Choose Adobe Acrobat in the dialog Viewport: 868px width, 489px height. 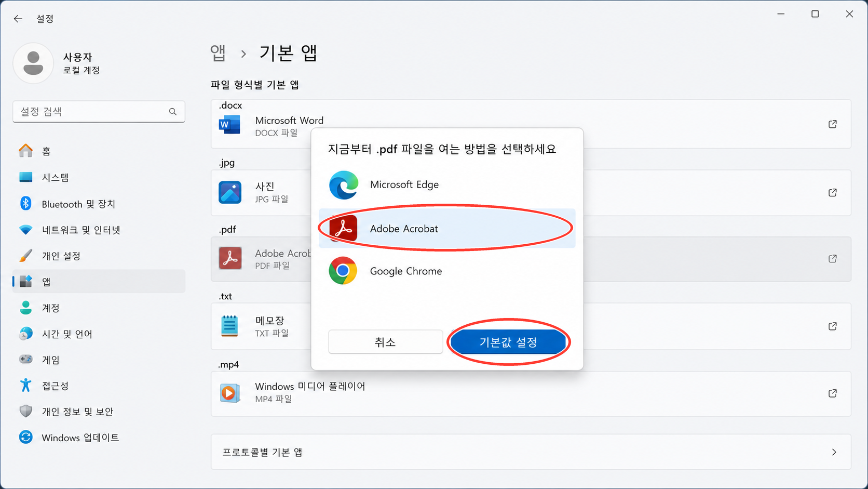tap(447, 229)
